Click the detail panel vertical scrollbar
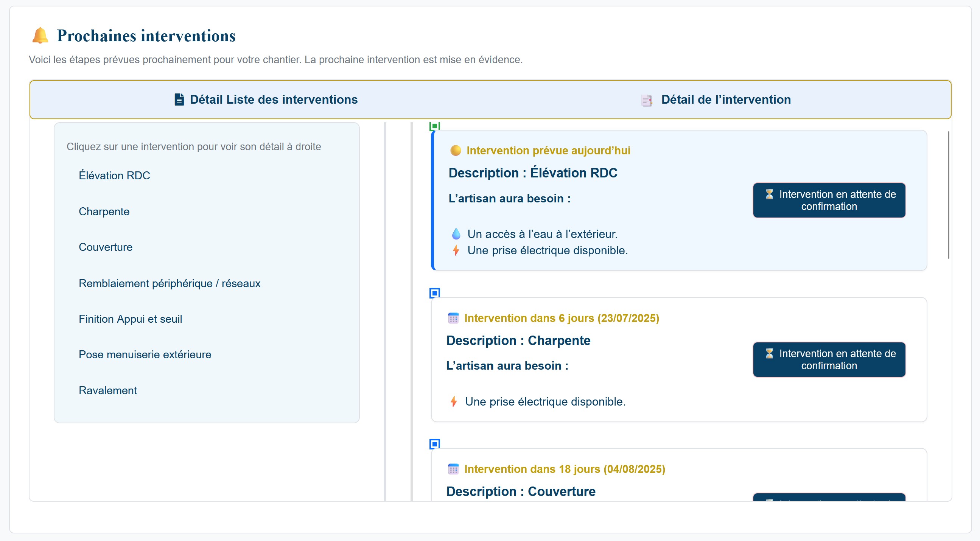The width and height of the screenshot is (980, 541). [949, 195]
